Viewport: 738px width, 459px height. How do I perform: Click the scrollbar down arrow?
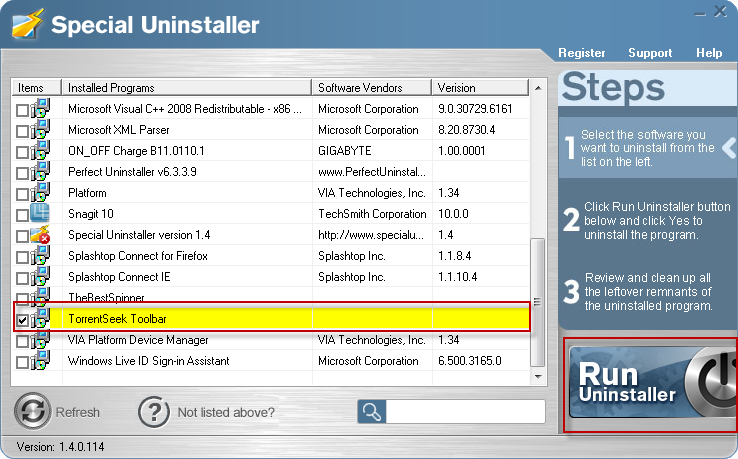point(538,377)
